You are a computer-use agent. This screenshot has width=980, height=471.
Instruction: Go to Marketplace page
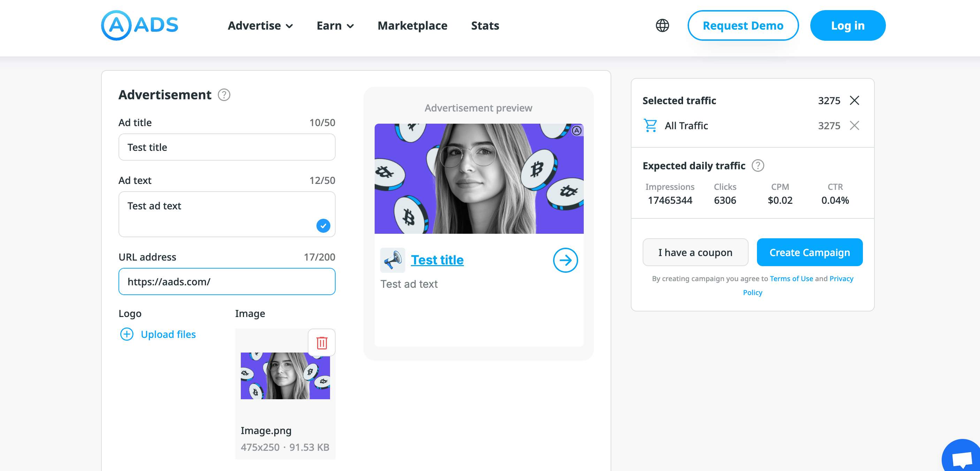coord(412,25)
